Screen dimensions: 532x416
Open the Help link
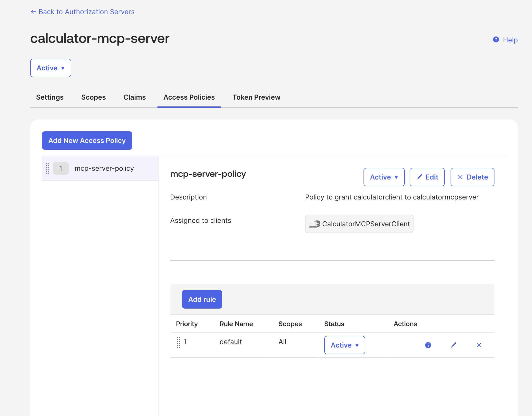[x=510, y=40]
